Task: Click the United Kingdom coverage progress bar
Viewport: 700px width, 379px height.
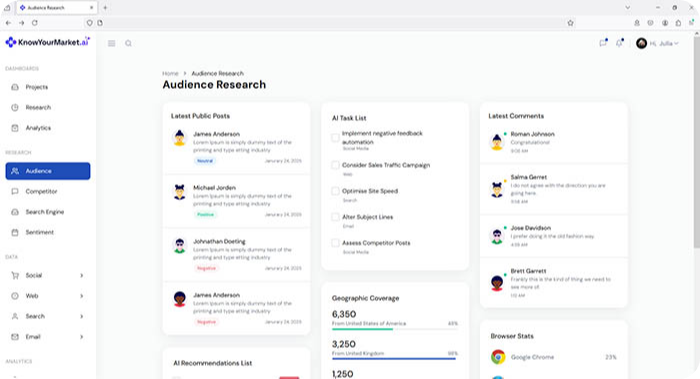Action: [395, 358]
